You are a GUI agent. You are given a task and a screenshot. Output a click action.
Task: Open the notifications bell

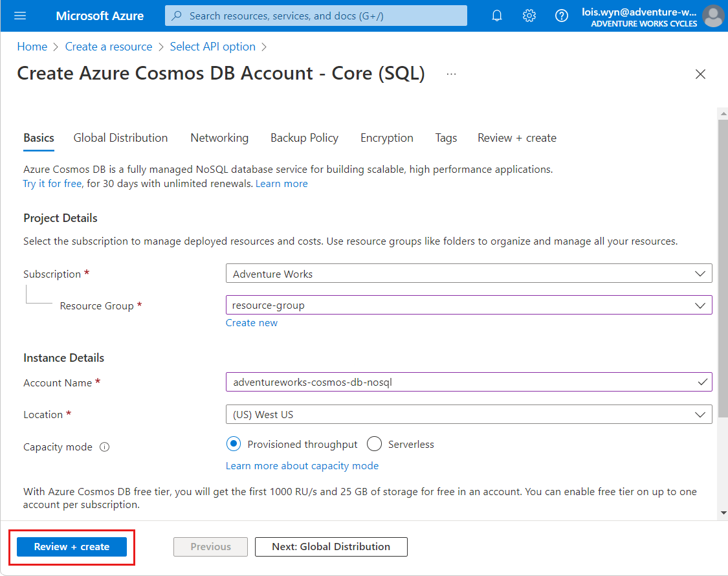tap(497, 16)
